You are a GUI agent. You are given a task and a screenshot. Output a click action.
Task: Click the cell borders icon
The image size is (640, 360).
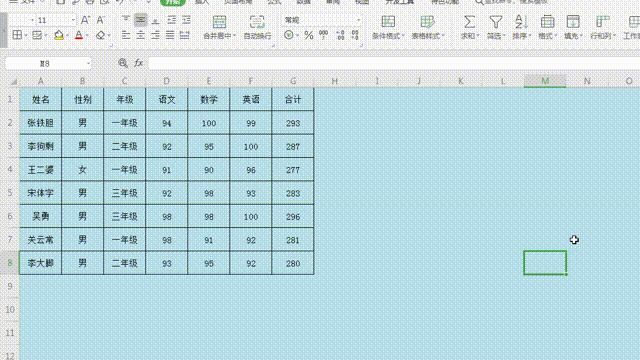pyautogui.click(x=17, y=35)
